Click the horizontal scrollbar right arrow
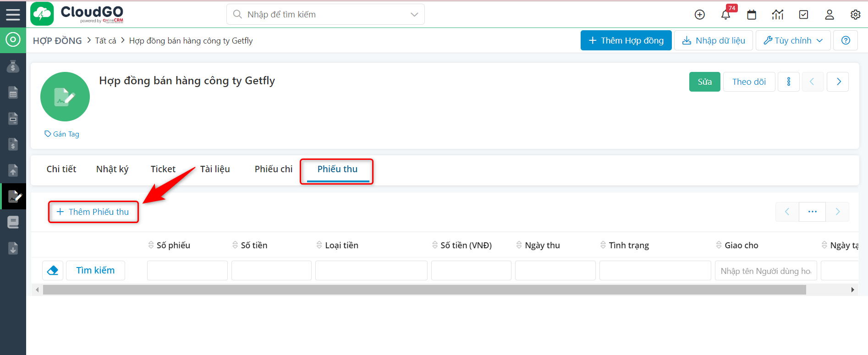 pos(852,289)
